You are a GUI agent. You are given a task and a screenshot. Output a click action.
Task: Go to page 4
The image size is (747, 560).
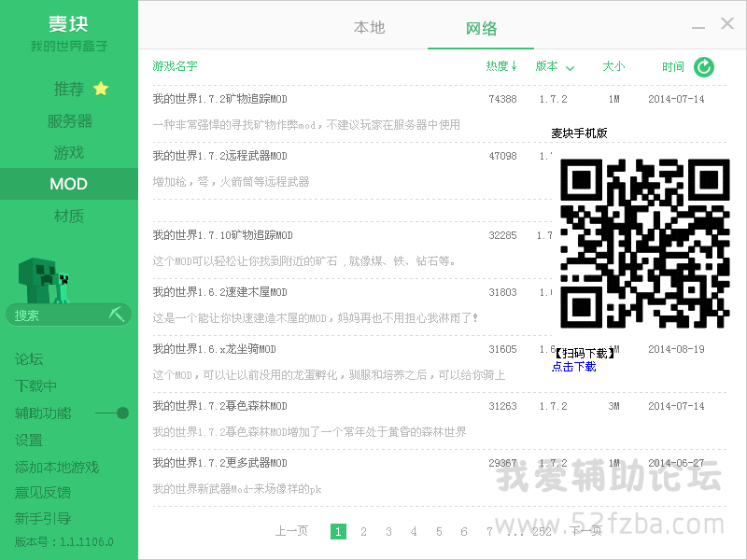tap(414, 531)
